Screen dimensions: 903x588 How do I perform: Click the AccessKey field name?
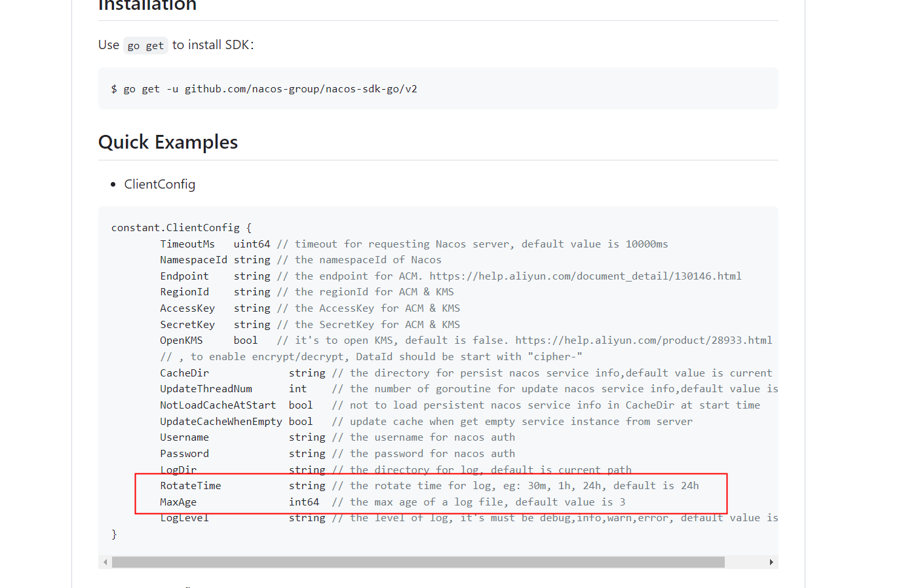click(x=187, y=308)
